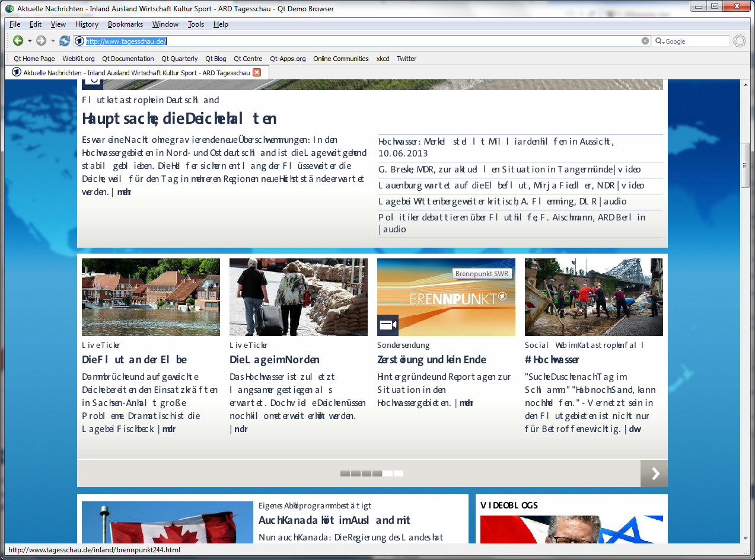Open the Wittenberge A. Flemming audio link
This screenshot has height=560, width=755.
[502, 201]
